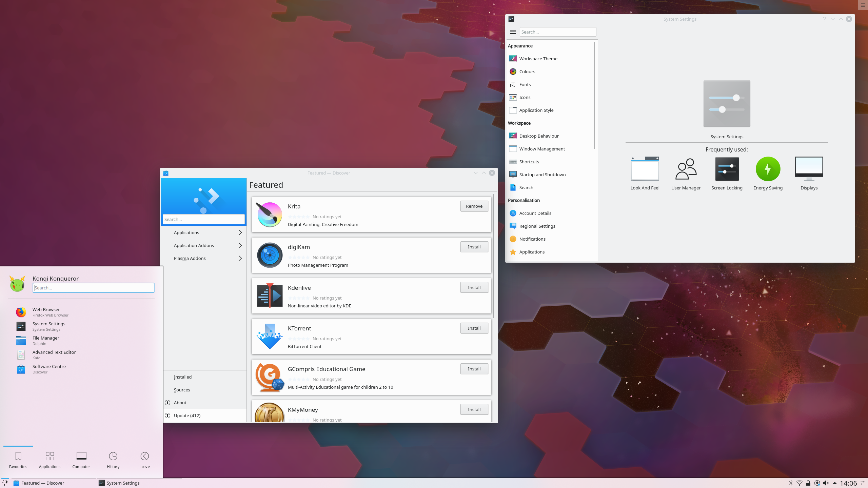Click the GCompris educational game icon

tap(269, 377)
